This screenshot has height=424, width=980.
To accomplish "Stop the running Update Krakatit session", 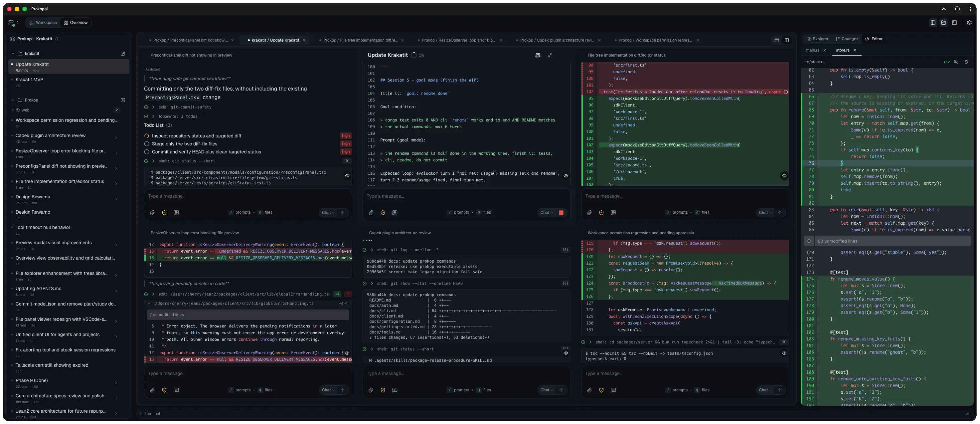I will [x=561, y=213].
